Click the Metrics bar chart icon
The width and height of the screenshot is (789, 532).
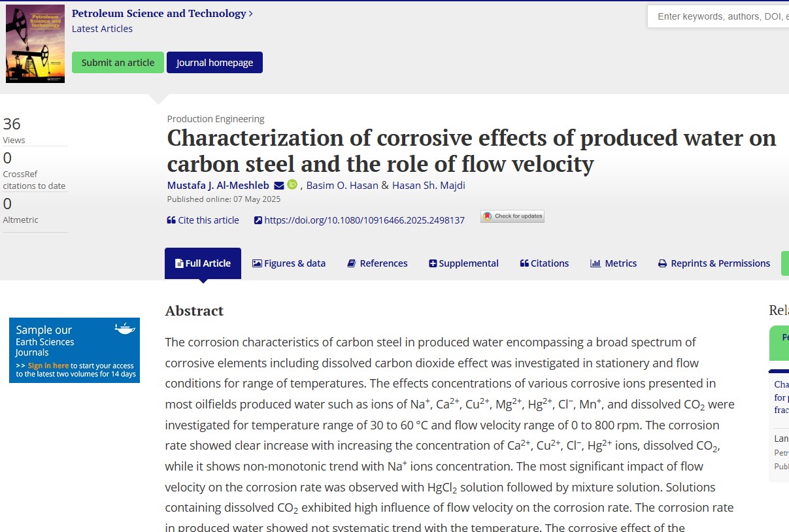click(595, 263)
